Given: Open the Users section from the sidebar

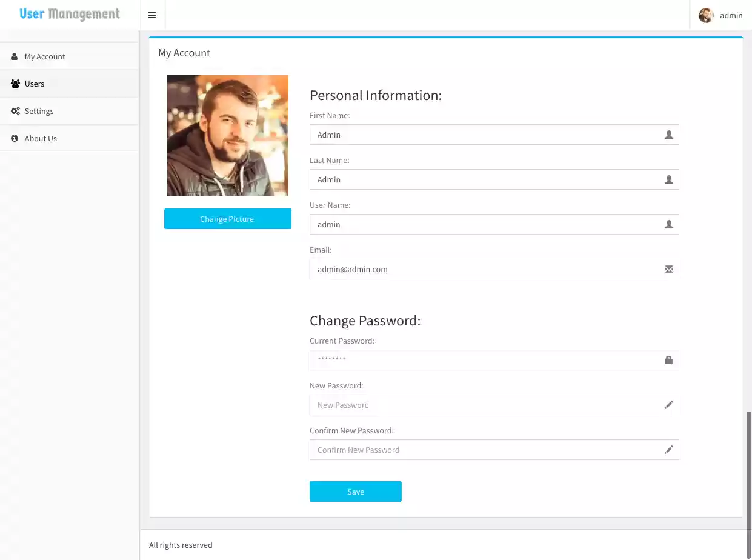Looking at the screenshot, I should tap(35, 84).
